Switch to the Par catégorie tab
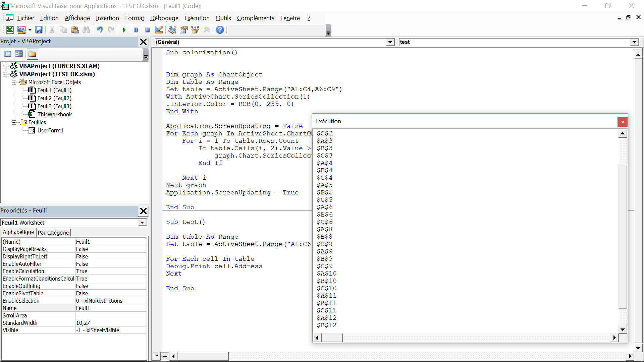Viewport: 644px width, 362px height. pyautogui.click(x=53, y=233)
